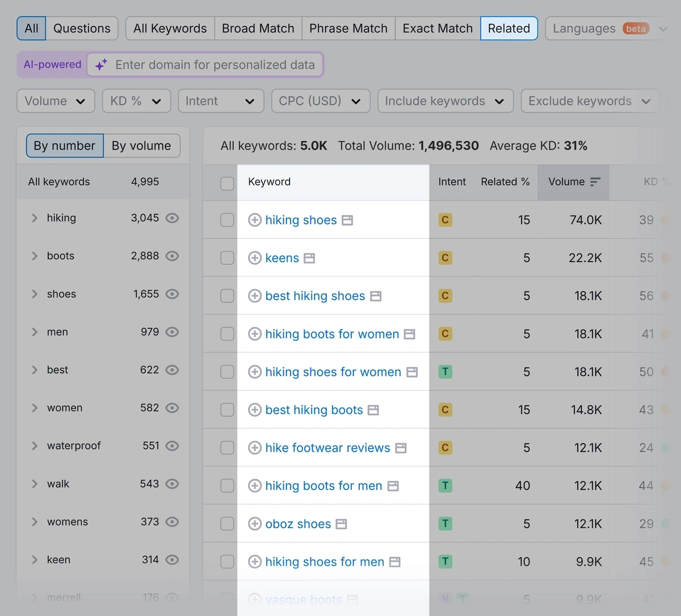Select the Related tab
The width and height of the screenshot is (681, 616).
(x=509, y=28)
